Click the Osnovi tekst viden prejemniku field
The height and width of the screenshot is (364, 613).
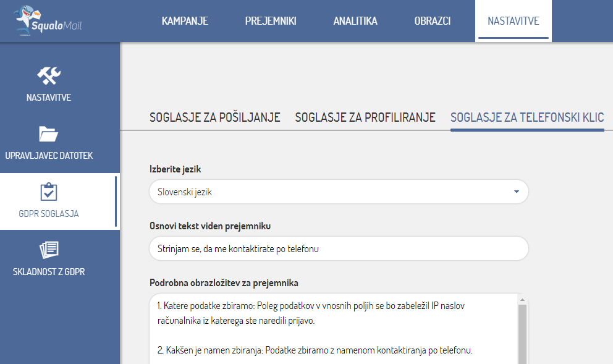point(339,248)
